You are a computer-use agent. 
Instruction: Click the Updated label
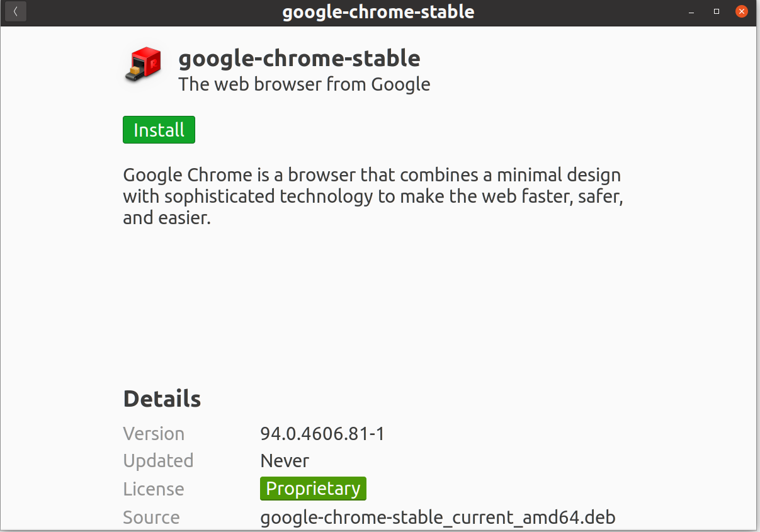158,461
